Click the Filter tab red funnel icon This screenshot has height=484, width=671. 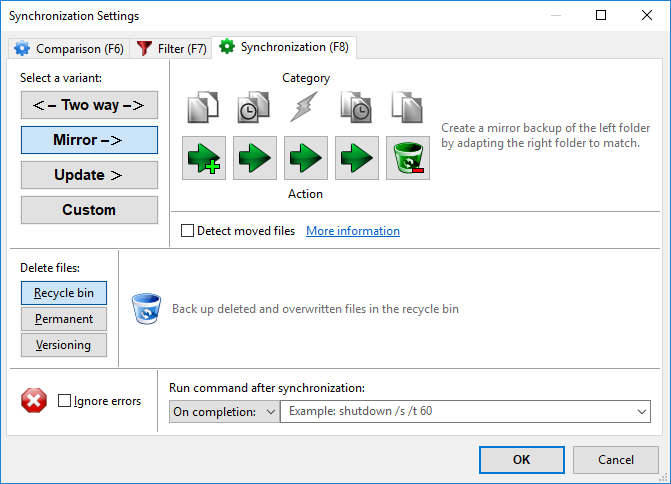[144, 48]
